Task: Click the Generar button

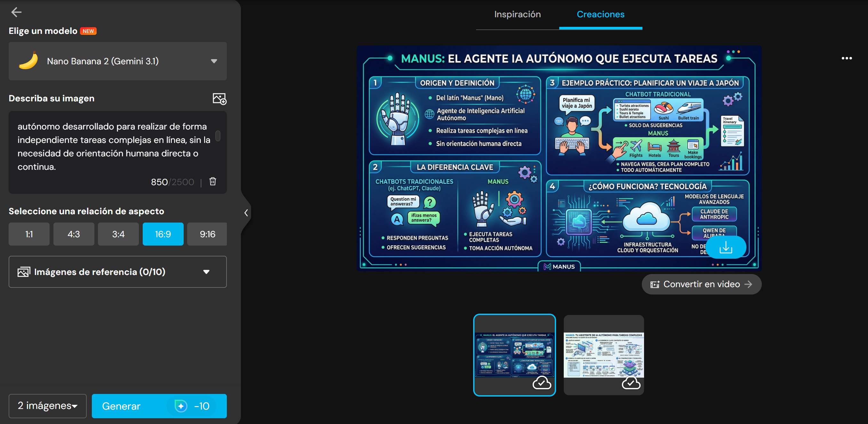Action: pyautogui.click(x=159, y=406)
